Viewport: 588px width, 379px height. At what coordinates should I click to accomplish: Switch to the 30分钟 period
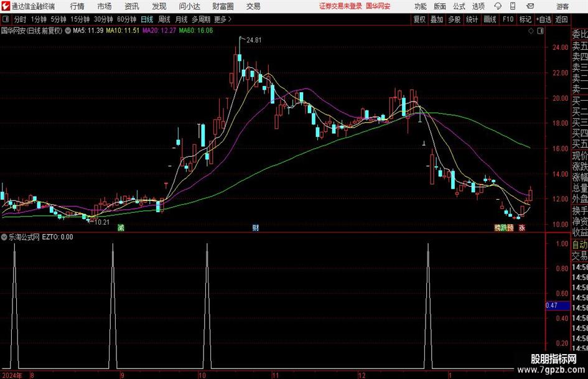point(103,19)
